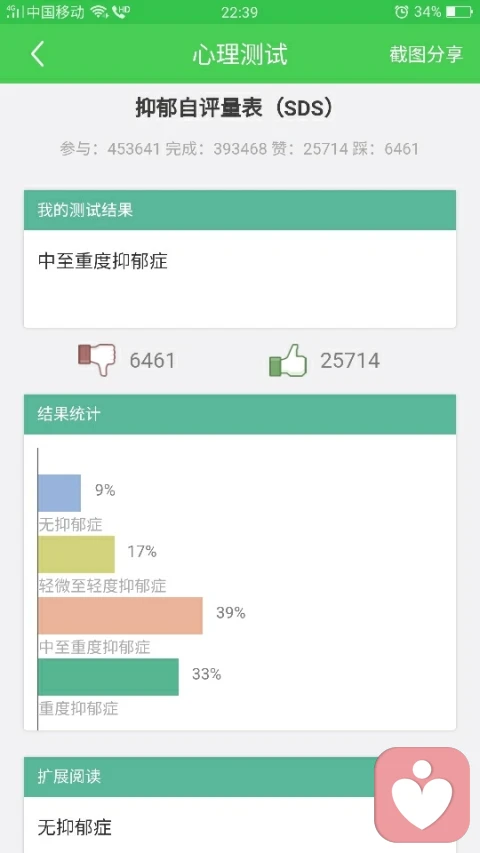This screenshot has height=853, width=480.
Task: Tap the thumbs up icon
Action: [x=288, y=360]
